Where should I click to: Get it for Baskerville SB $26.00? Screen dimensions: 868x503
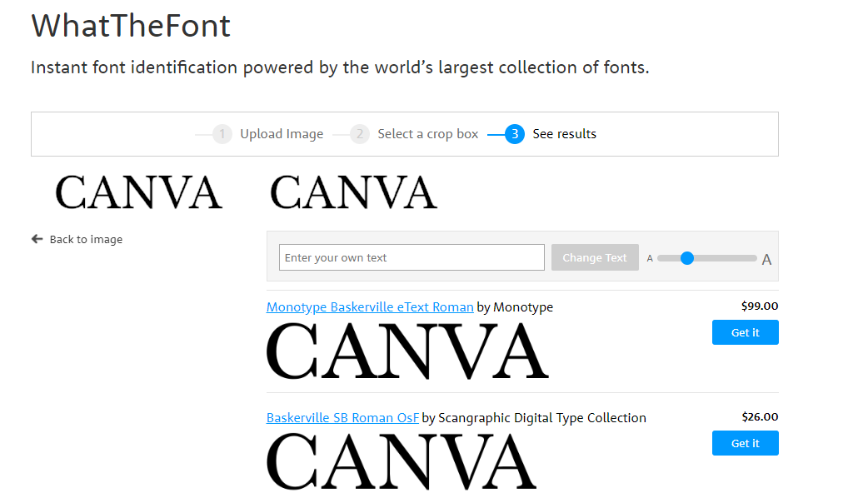[745, 443]
